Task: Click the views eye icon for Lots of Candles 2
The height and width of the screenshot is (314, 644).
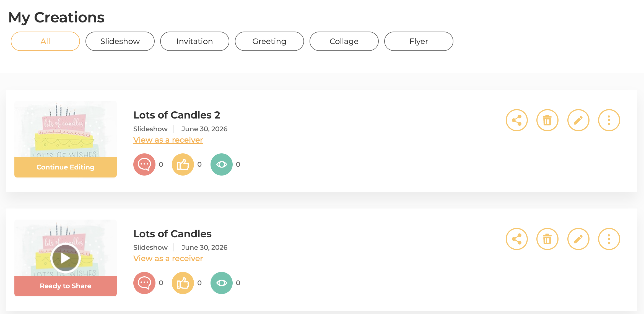Action: point(222,164)
